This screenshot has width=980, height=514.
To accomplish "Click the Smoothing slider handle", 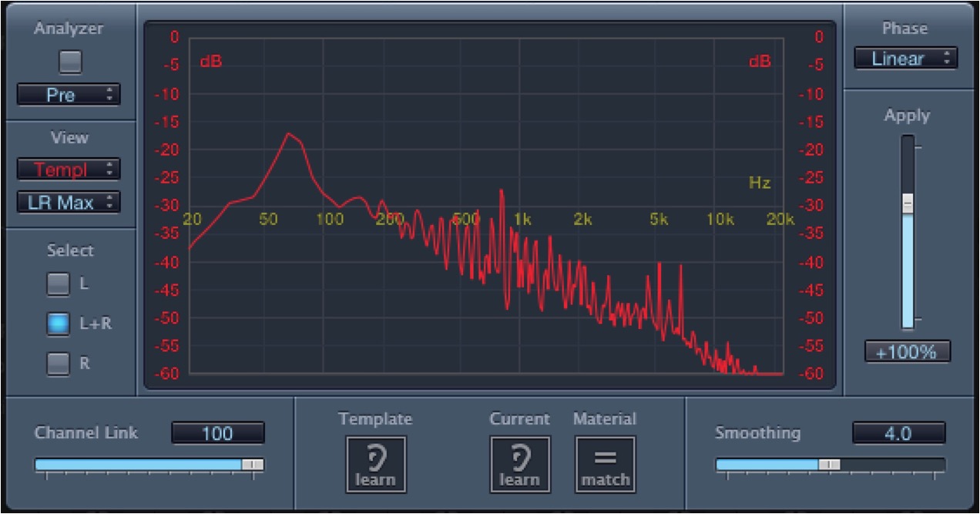I will 830,465.
